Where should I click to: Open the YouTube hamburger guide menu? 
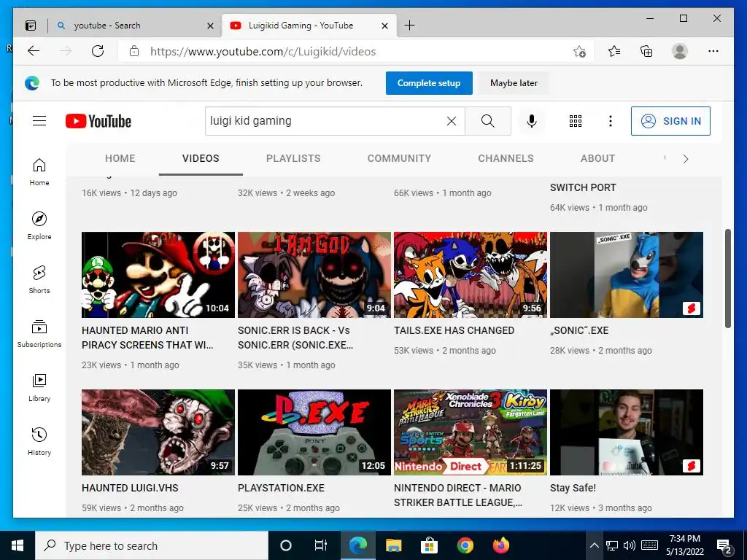point(39,121)
